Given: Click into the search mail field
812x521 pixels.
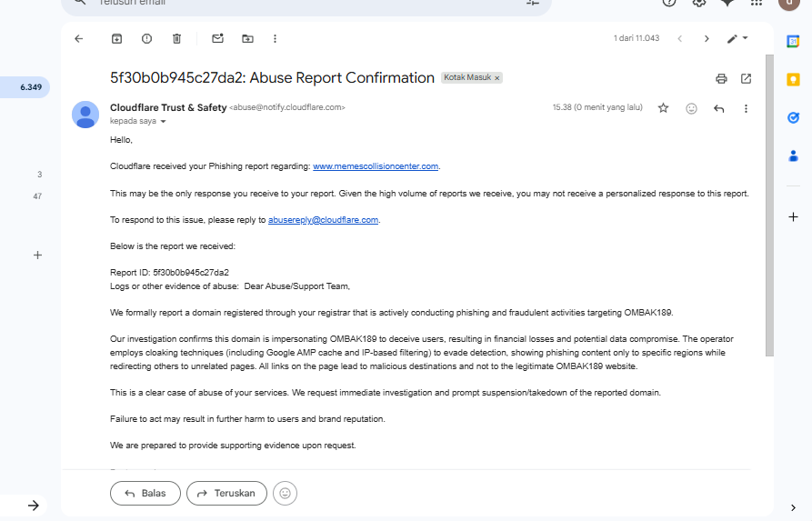Looking at the screenshot, I should (306, 3).
